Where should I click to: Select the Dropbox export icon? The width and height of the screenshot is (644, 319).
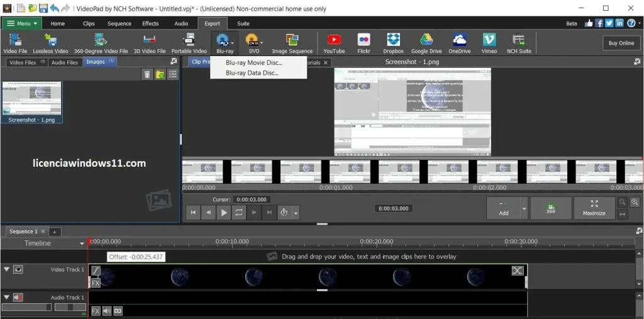[394, 40]
